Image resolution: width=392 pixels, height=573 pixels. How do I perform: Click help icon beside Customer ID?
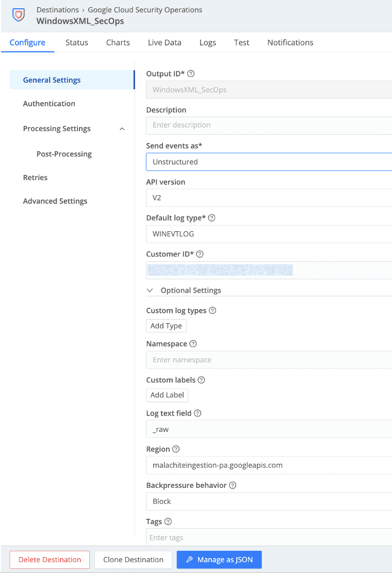click(x=200, y=254)
